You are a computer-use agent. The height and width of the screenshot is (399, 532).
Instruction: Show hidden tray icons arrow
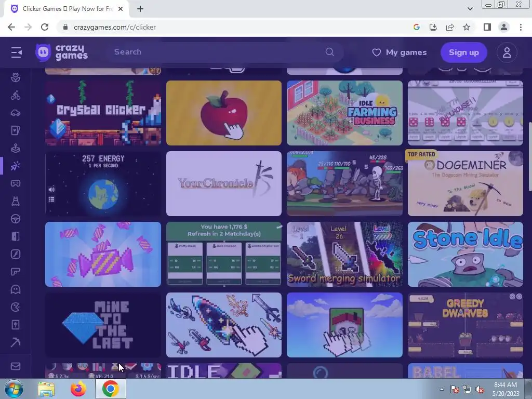(442, 389)
